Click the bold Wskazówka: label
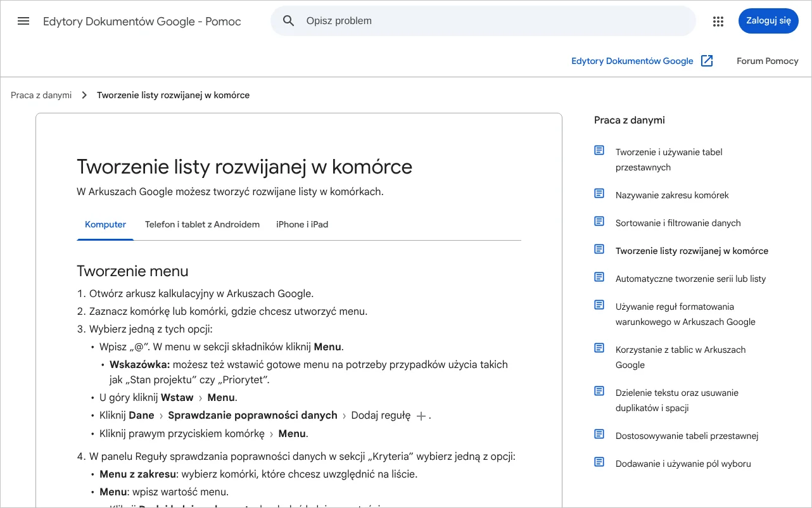 [x=140, y=364]
